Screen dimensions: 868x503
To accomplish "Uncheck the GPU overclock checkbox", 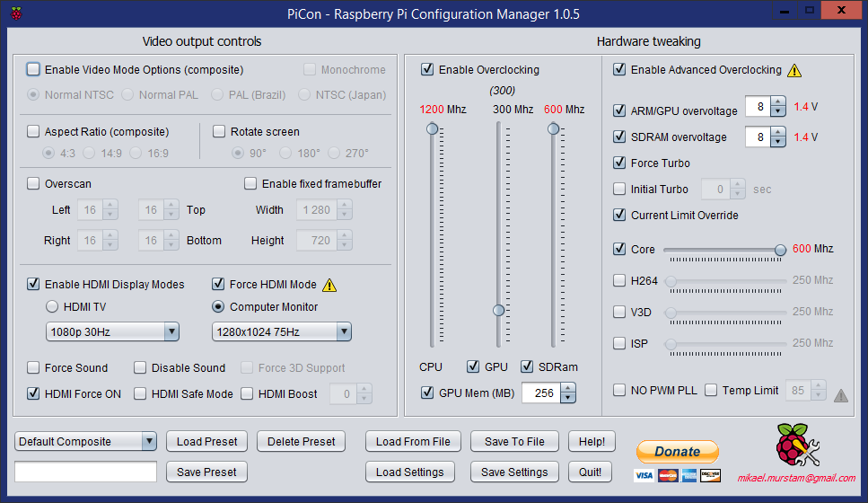I will [x=473, y=366].
